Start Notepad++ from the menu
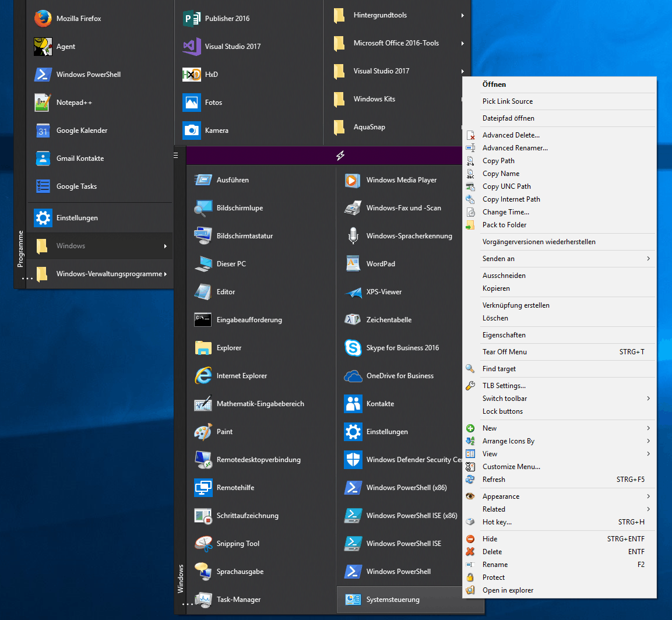This screenshot has height=620, width=672. [x=100, y=103]
